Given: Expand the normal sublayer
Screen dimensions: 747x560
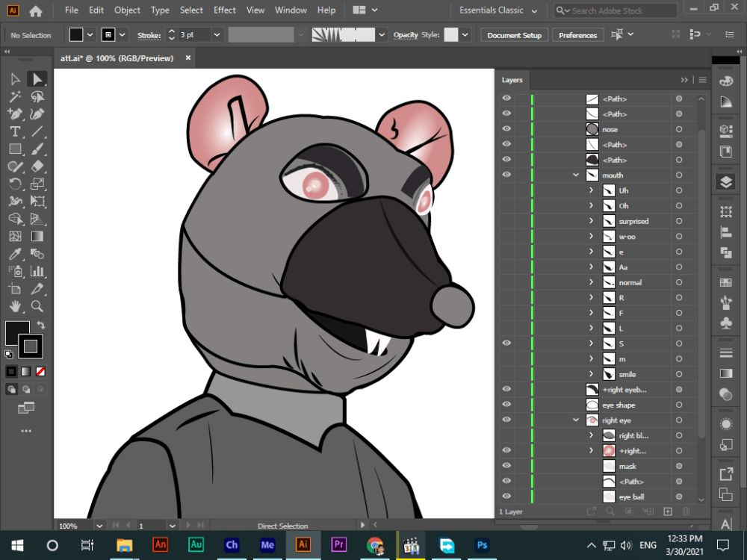Looking at the screenshot, I should coord(591,282).
